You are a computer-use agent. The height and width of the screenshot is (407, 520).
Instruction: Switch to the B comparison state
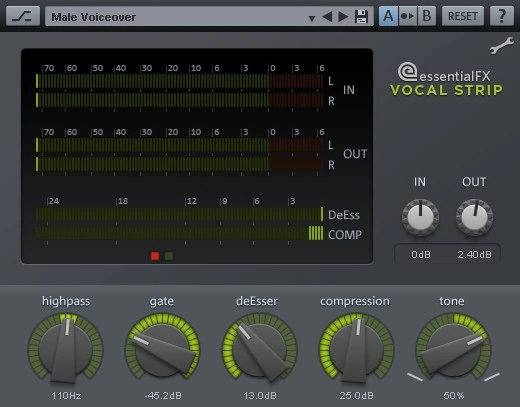(426, 16)
